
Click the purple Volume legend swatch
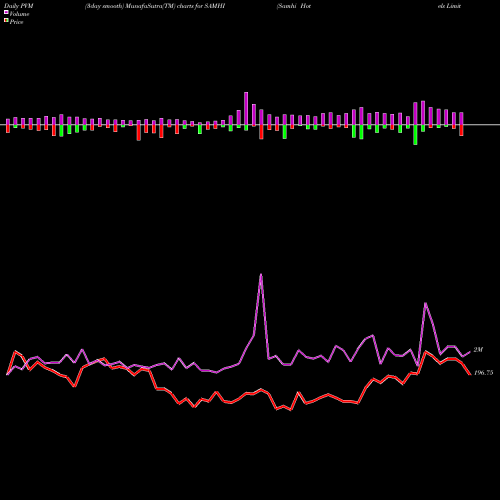point(6,12)
